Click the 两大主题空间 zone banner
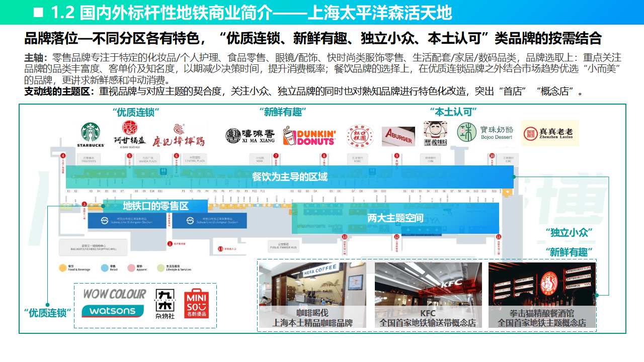The width and height of the screenshot is (644, 362). pos(395,218)
